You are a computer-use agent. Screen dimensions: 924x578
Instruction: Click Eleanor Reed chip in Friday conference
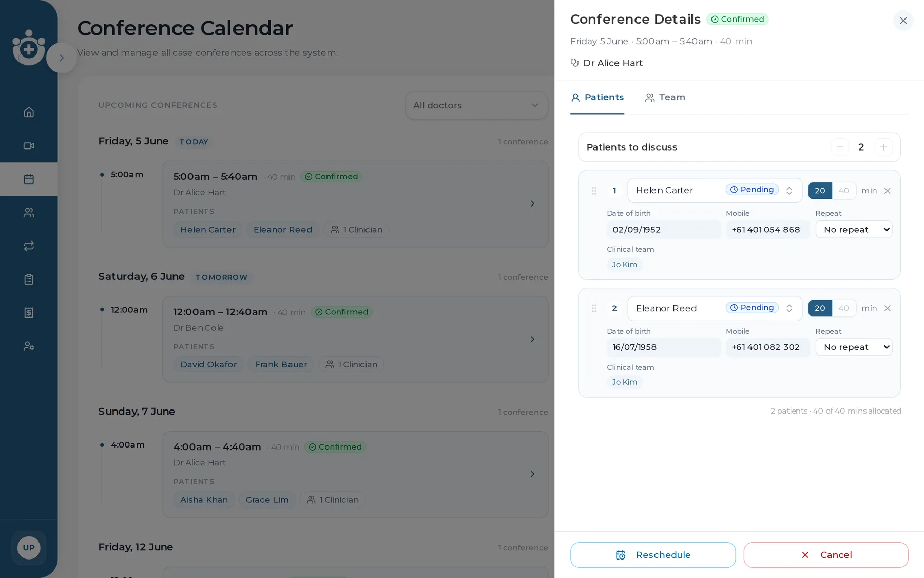(x=283, y=230)
